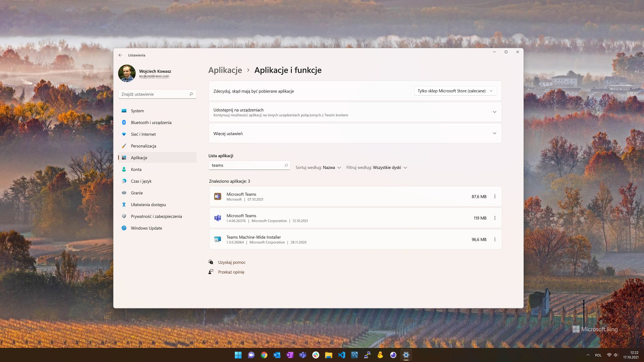Image resolution: width=644 pixels, height=362 pixels.
Task: Launch Slack from the taskbar
Action: [x=315, y=355]
